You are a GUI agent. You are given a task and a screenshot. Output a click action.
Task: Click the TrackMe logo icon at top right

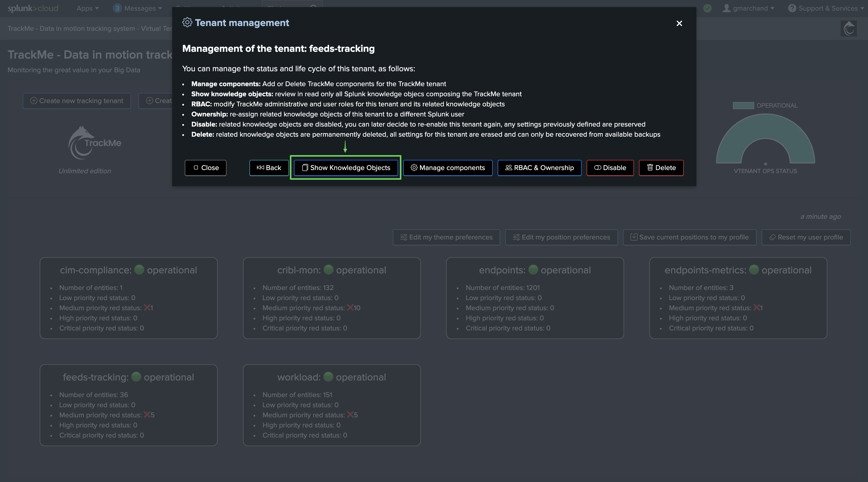pos(849,29)
